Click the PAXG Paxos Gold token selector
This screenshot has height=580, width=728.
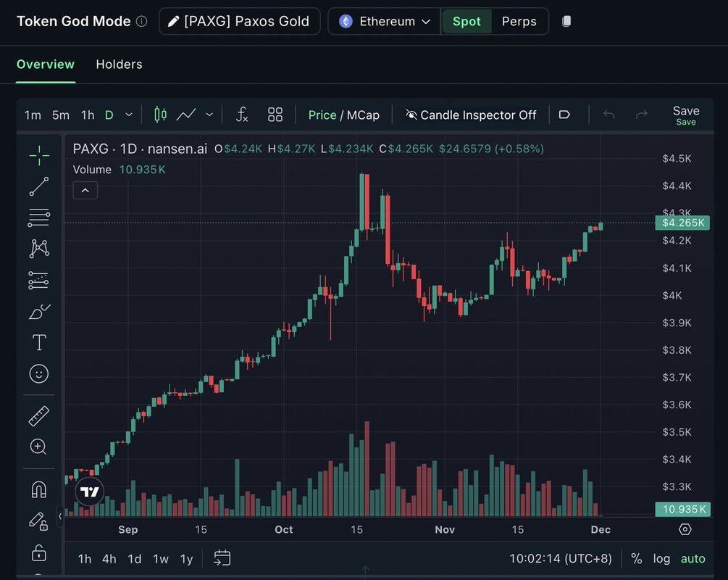click(239, 21)
